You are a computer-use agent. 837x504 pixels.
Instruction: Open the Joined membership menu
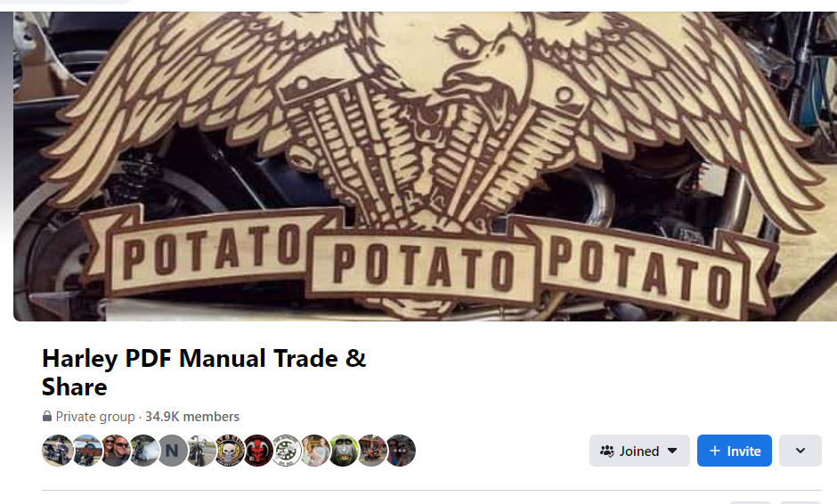(x=639, y=451)
